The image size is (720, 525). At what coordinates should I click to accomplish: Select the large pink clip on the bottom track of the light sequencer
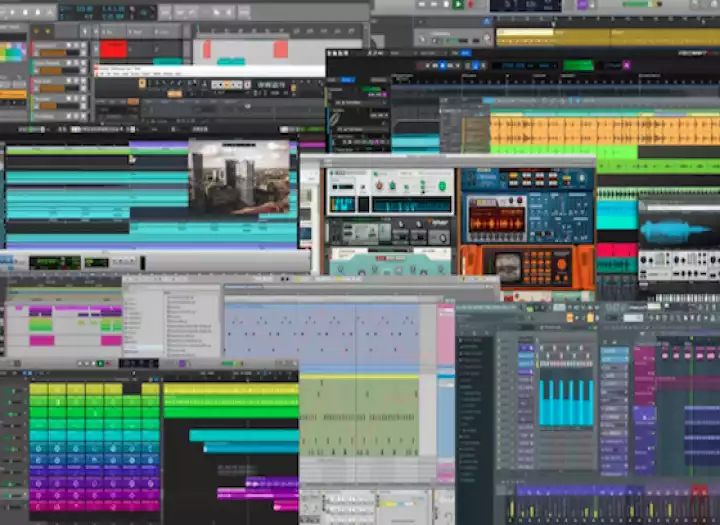click(42, 340)
